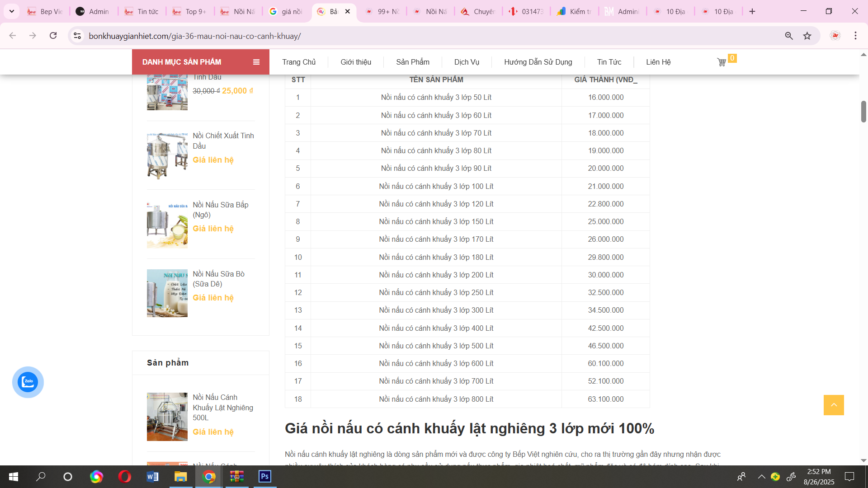The height and width of the screenshot is (488, 868).
Task: Open Photoshop from the taskbar
Action: [265, 477]
